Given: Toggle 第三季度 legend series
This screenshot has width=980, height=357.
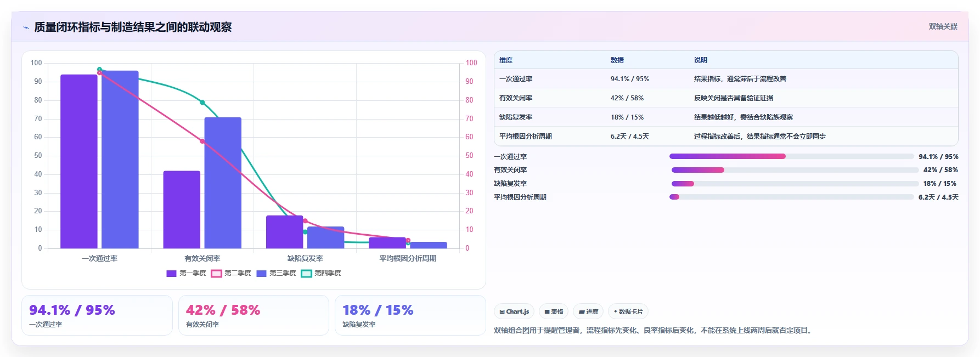Looking at the screenshot, I should coord(276,273).
